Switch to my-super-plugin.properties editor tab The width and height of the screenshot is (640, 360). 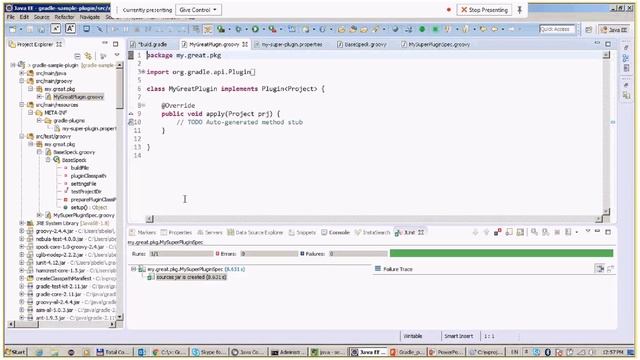click(291, 44)
